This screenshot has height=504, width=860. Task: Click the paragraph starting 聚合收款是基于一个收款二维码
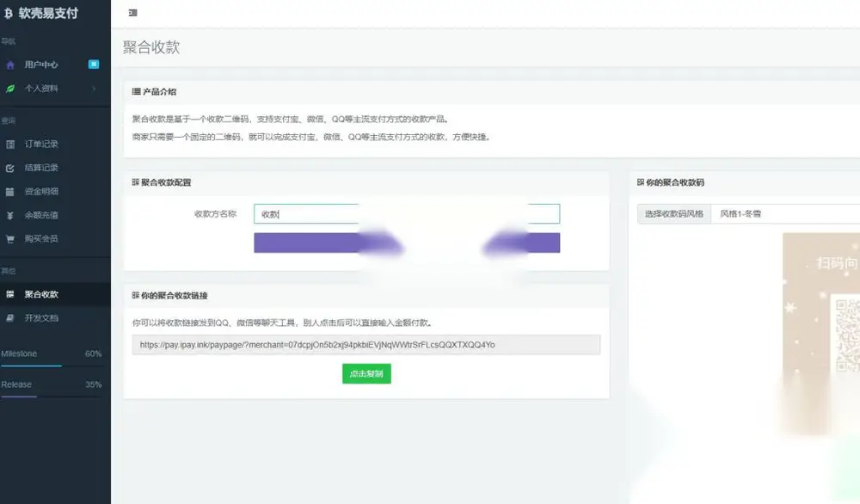coord(292,119)
